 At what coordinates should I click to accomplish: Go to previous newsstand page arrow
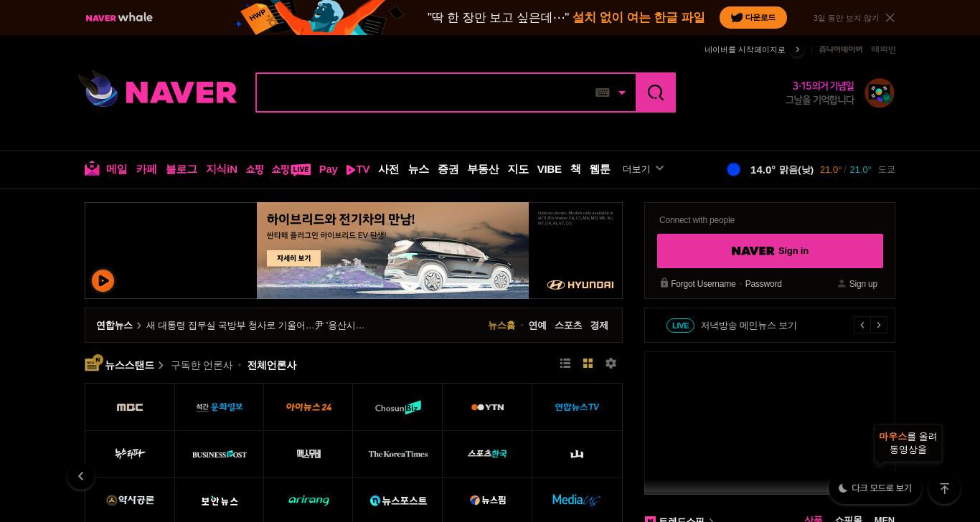coord(81,476)
